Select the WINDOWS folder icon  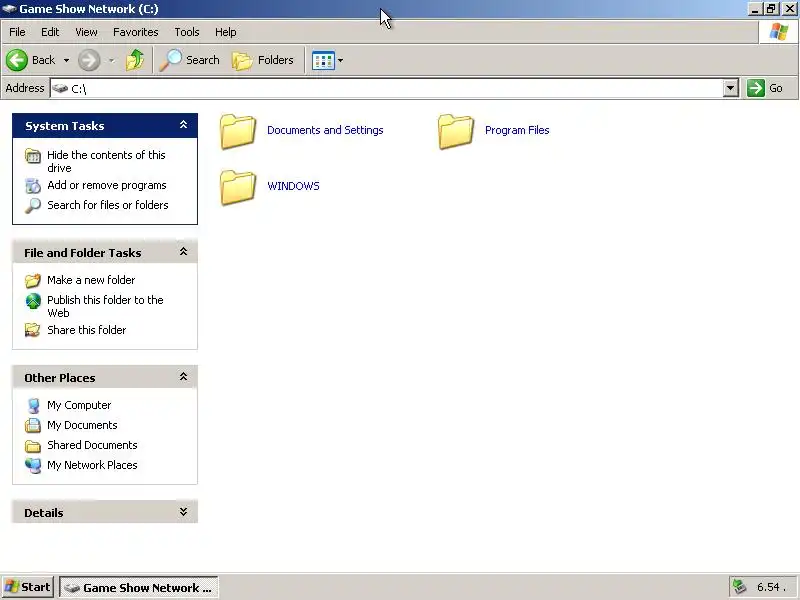[x=238, y=187]
